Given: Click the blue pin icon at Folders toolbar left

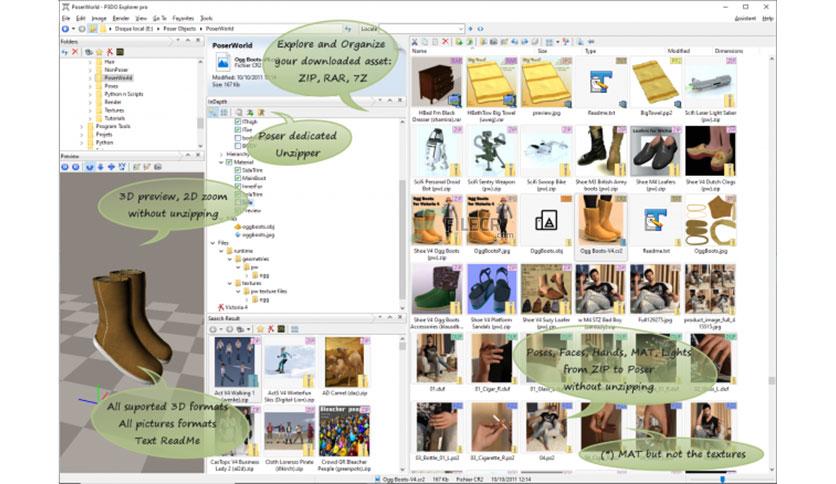Looking at the screenshot, I should click(64, 52).
